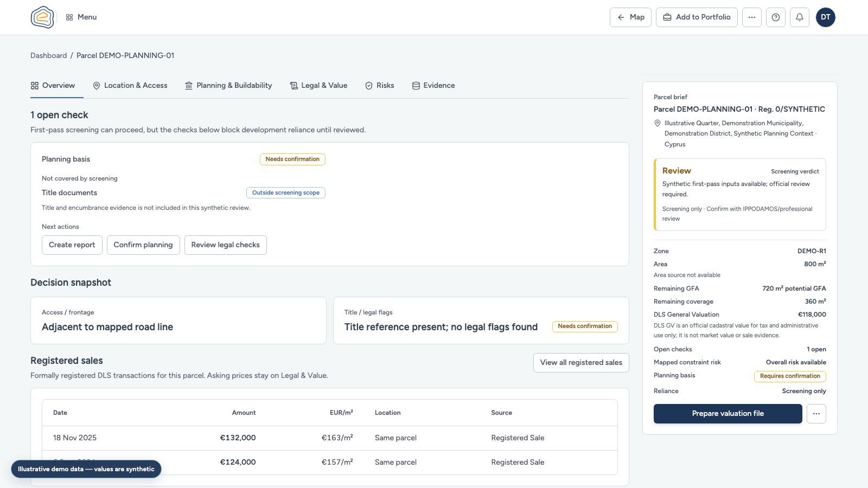Image resolution: width=868 pixels, height=488 pixels.
Task: Click the €163/m² value
Action: click(x=337, y=438)
